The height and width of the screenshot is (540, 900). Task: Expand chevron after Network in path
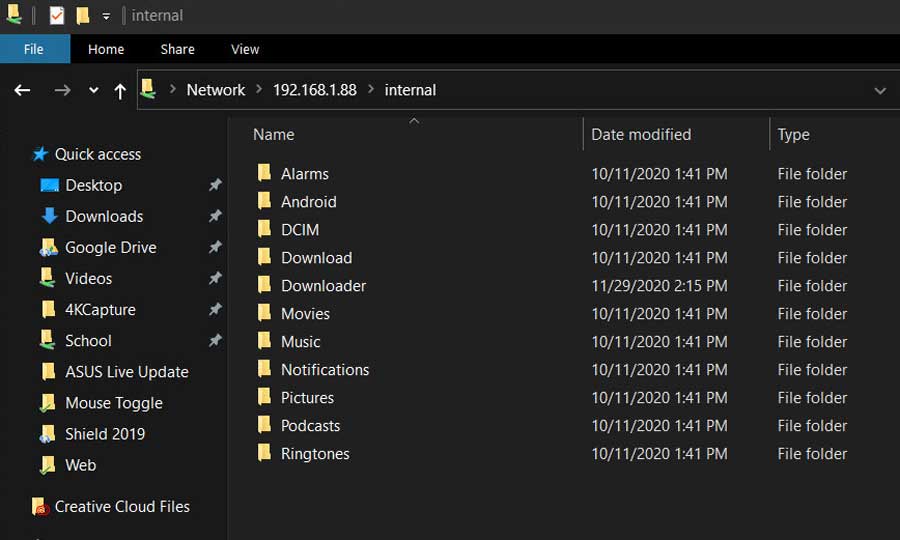(259, 90)
